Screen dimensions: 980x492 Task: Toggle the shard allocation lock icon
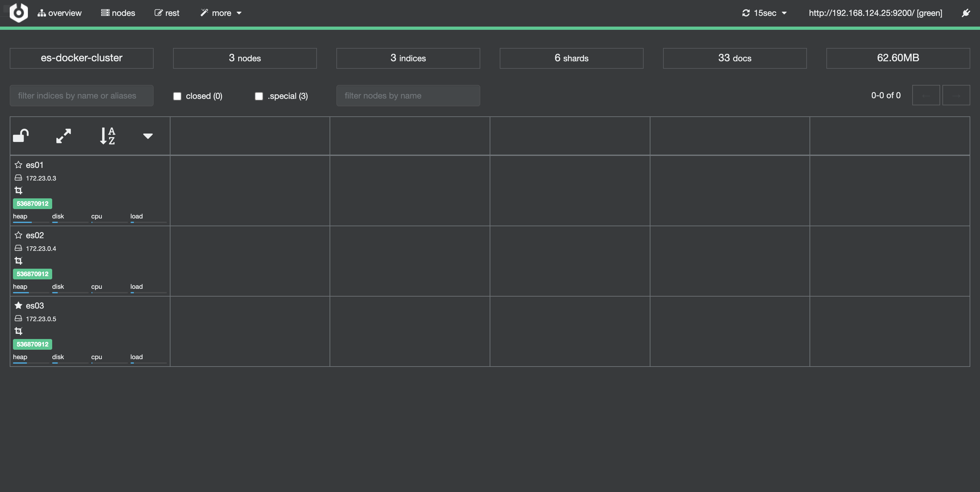21,135
